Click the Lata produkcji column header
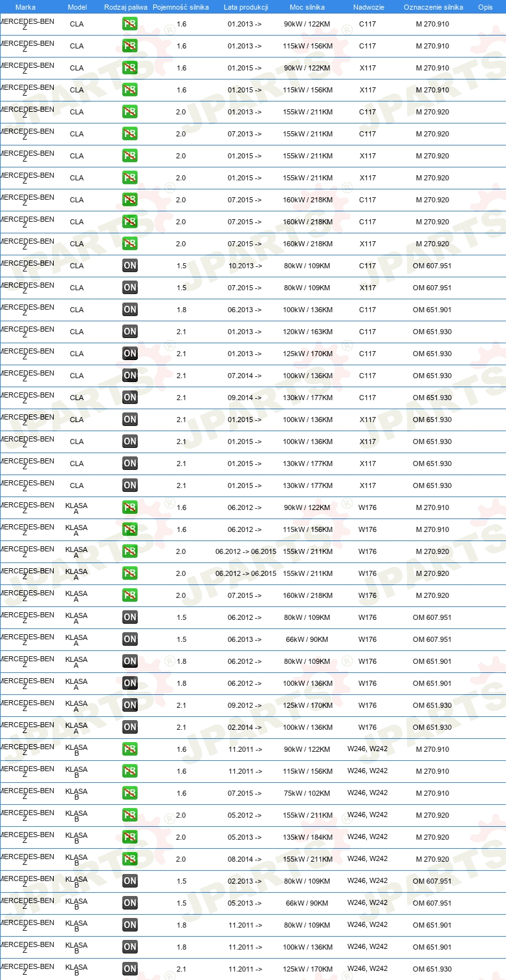506x980 pixels. point(245,6)
